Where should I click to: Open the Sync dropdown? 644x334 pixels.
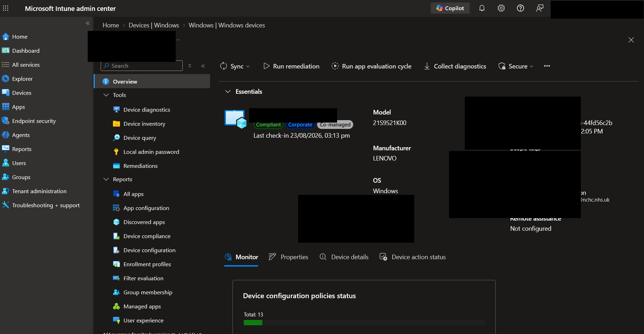235,66
